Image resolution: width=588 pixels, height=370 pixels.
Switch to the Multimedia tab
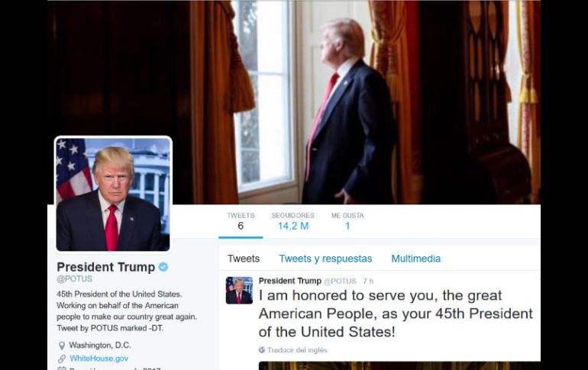(416, 259)
